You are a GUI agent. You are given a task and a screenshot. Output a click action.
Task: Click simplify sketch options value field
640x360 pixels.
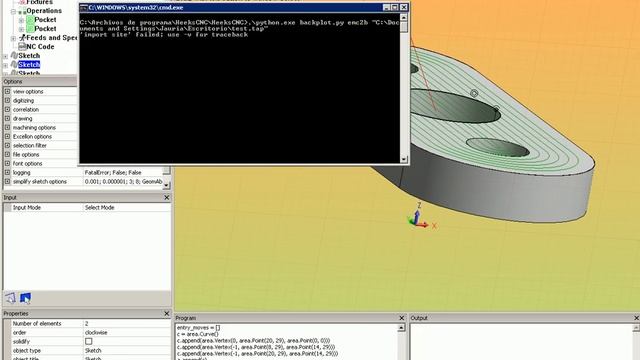123,181
